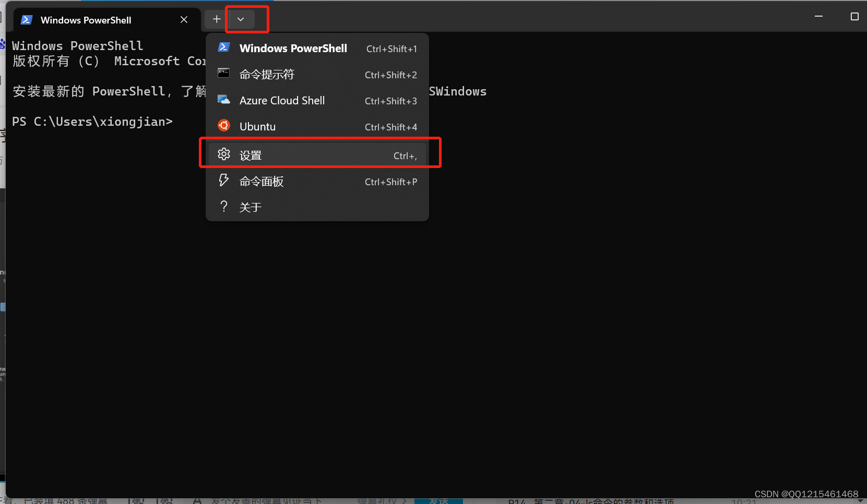
Task: Click the Ctrl+Shift+1 shortcut text
Action: pos(391,49)
